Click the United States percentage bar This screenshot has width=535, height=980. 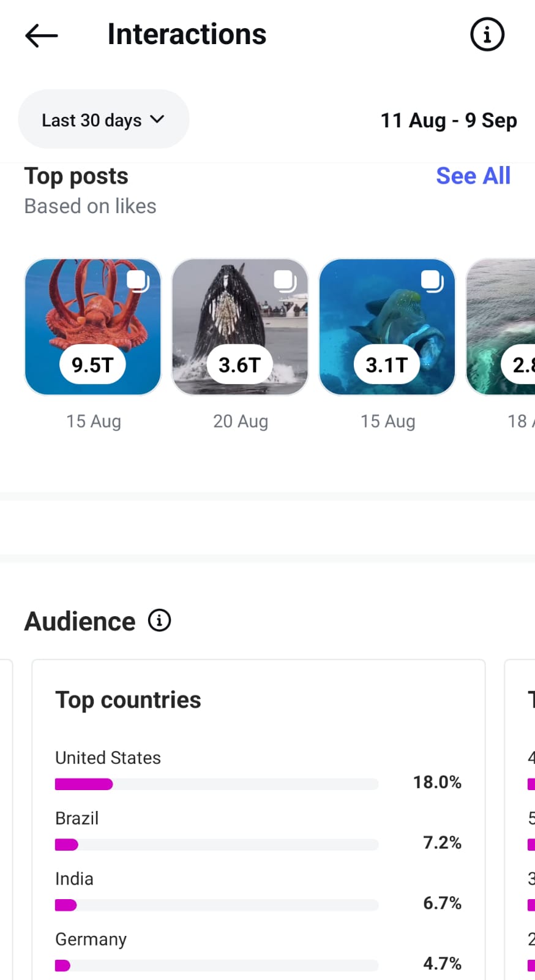click(x=216, y=784)
